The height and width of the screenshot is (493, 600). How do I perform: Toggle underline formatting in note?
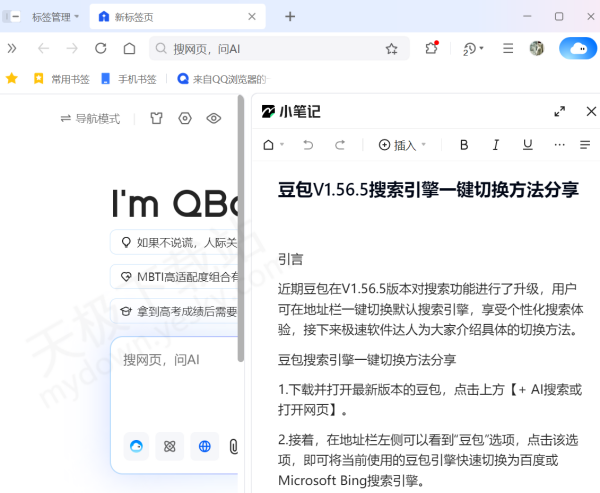528,145
